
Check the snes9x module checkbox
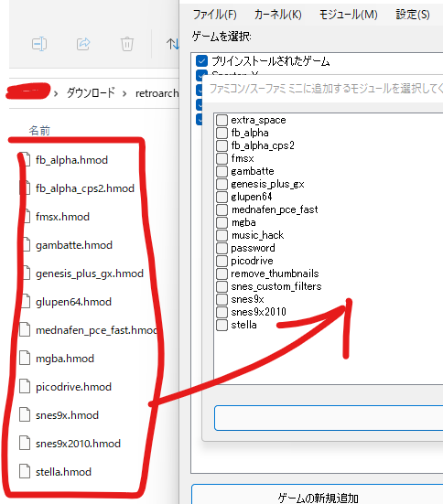221,299
